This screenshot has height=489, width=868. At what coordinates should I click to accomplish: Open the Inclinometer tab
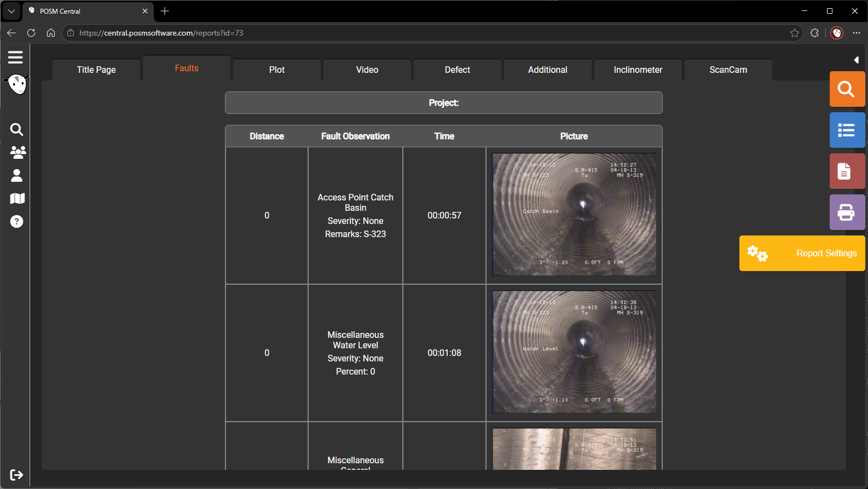pos(638,70)
